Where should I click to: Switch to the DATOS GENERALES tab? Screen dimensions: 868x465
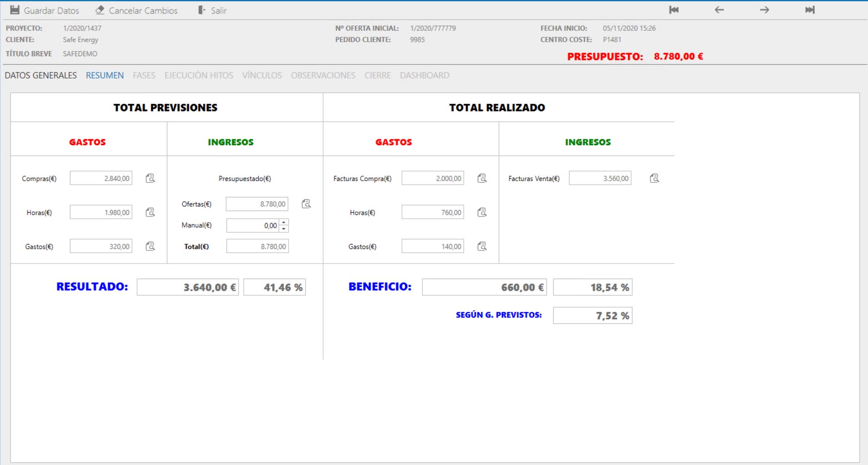(x=41, y=75)
